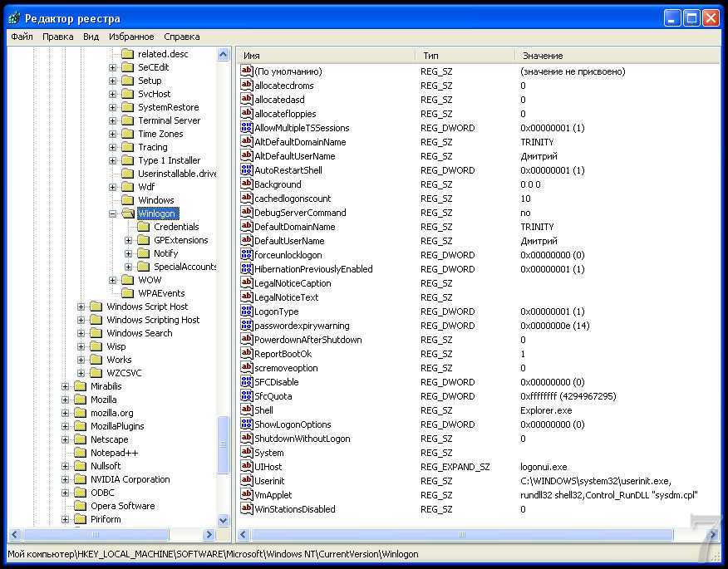
Task: Click the icon beside LogonType value
Action: (x=246, y=311)
